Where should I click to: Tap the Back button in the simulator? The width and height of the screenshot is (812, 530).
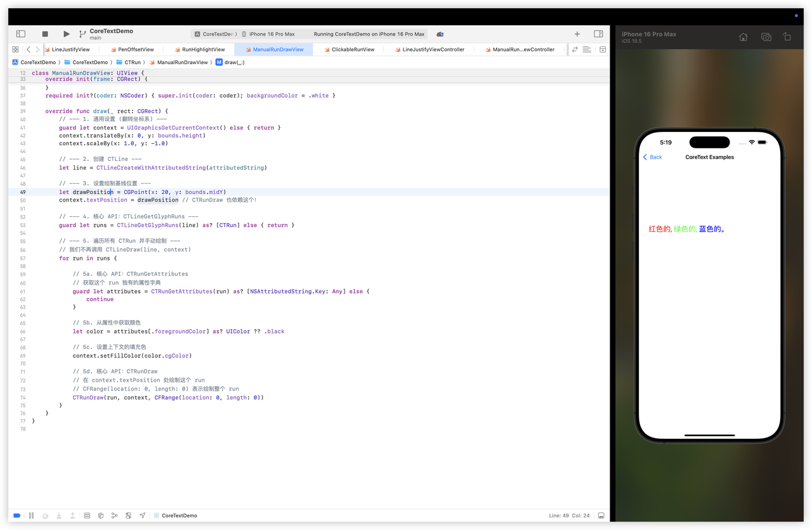coord(653,157)
